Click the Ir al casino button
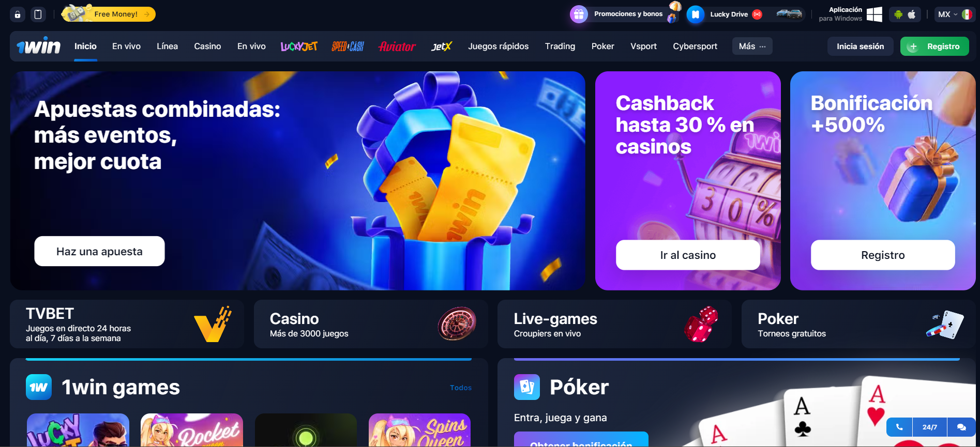This screenshot has height=447, width=980. click(688, 255)
